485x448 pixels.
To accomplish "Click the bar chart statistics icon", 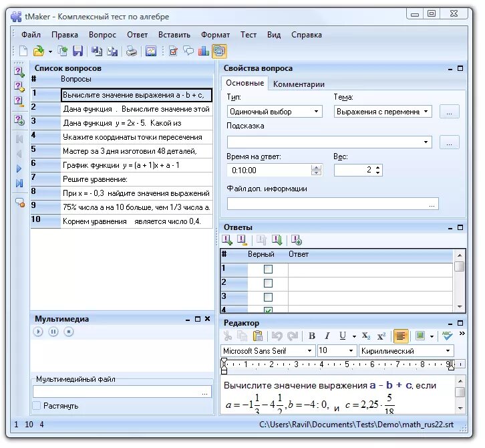I will click(204, 51).
